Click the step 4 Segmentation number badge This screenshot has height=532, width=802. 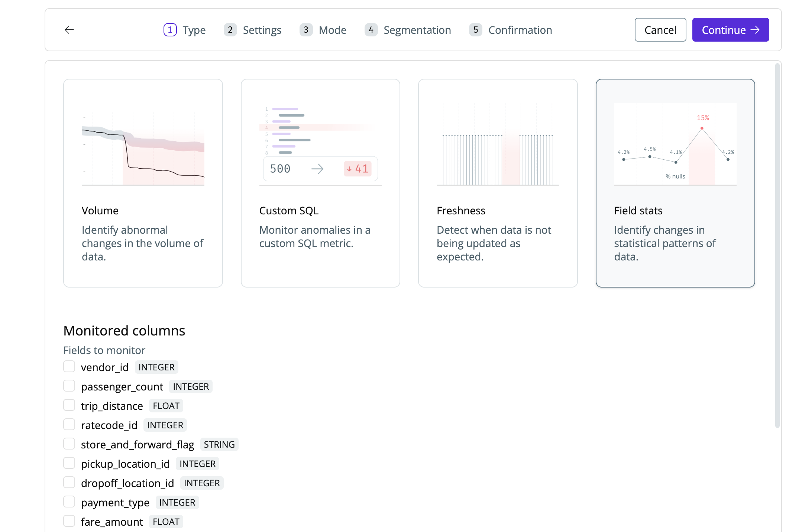click(371, 30)
